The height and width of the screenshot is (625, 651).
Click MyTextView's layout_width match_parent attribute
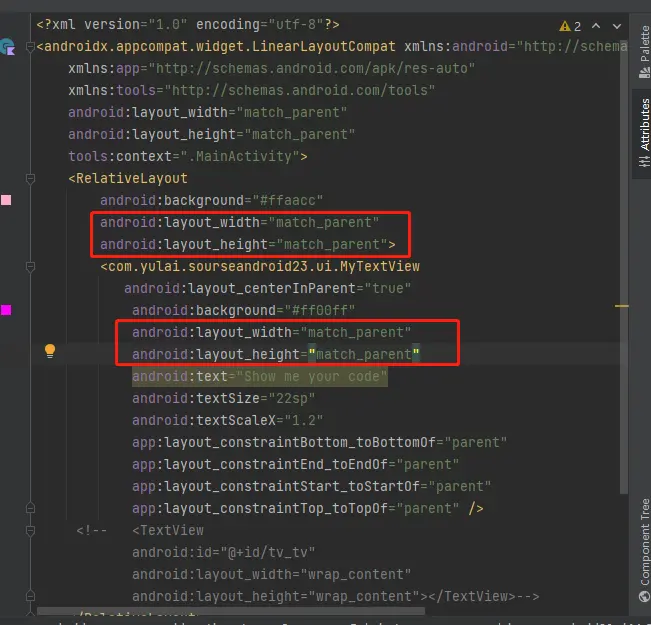click(272, 333)
